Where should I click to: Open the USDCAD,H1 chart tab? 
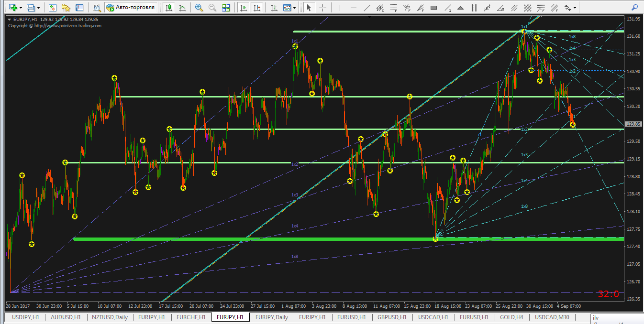point(433,317)
